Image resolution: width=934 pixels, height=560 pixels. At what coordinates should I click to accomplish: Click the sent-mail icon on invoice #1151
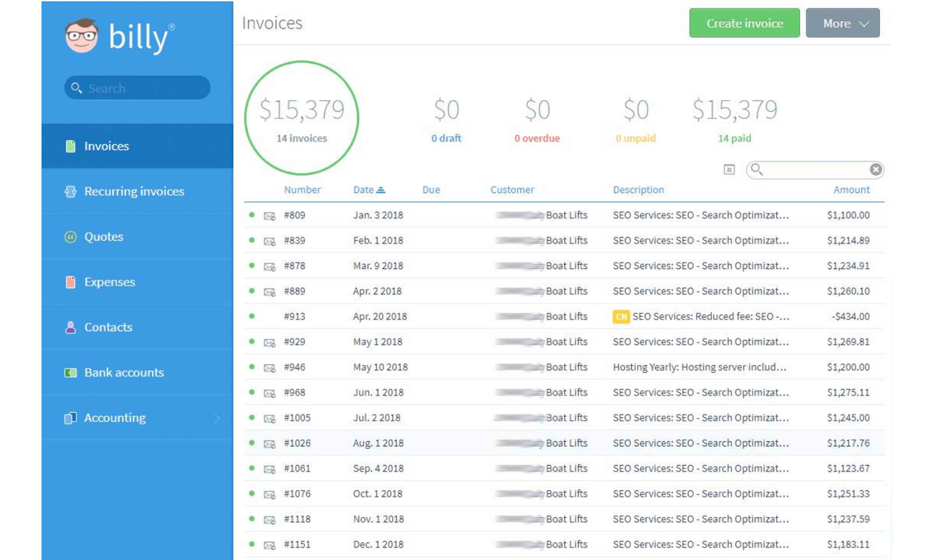click(x=269, y=545)
